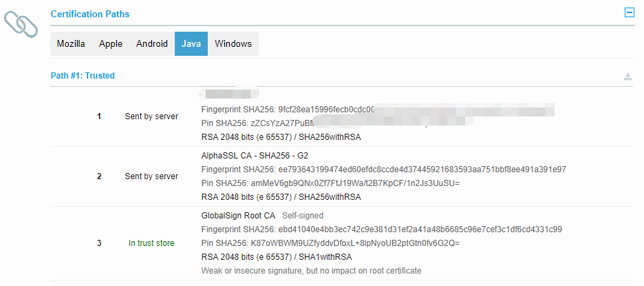Click path number 1 cell
The height and width of the screenshot is (286, 644).
coord(99,116)
